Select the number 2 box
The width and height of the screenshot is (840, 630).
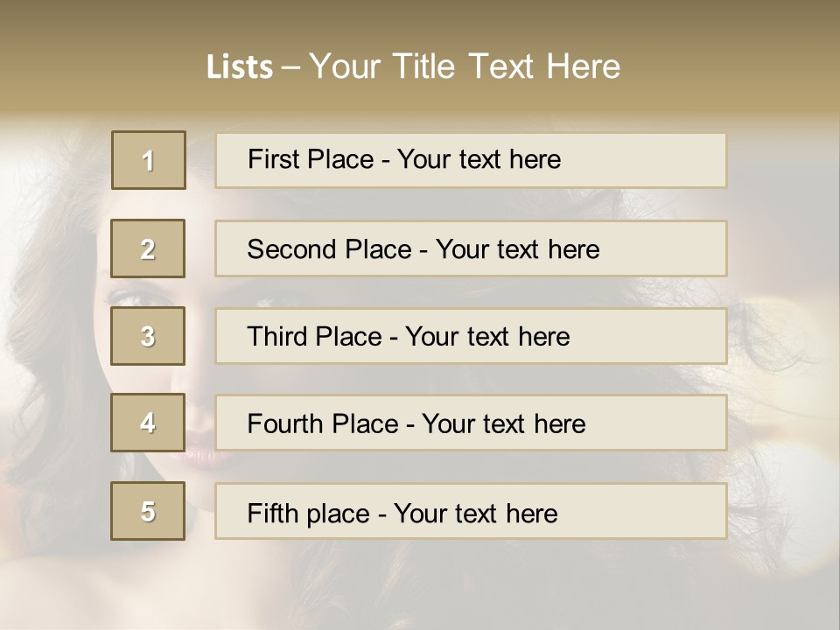tap(148, 248)
